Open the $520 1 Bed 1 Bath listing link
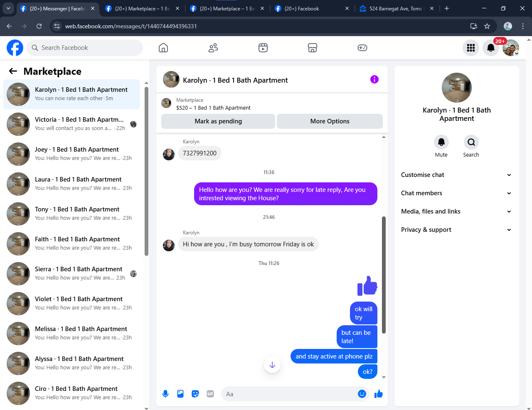532x410 pixels. click(213, 108)
